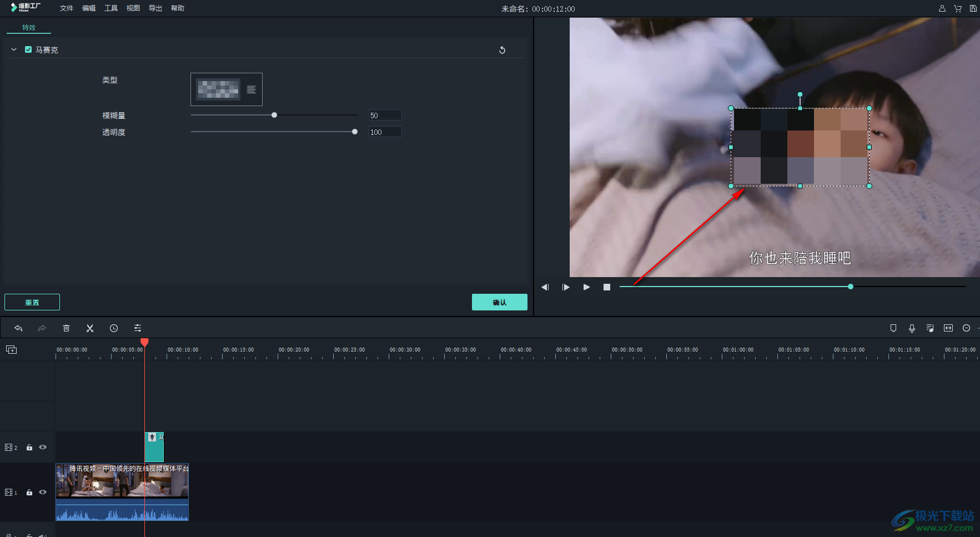
Task: Adjust the 模糊量 slider handle
Action: (x=274, y=115)
